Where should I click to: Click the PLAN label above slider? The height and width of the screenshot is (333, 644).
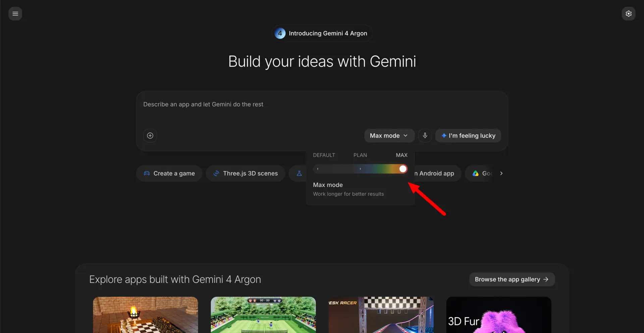[x=360, y=155]
